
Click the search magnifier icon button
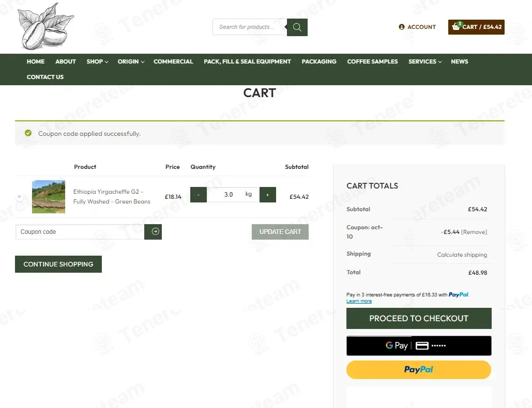pyautogui.click(x=297, y=27)
